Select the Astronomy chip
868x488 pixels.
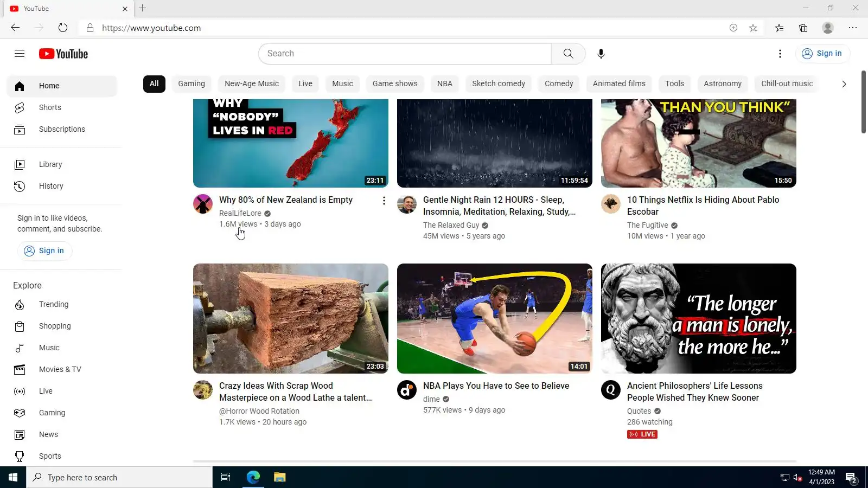(723, 84)
